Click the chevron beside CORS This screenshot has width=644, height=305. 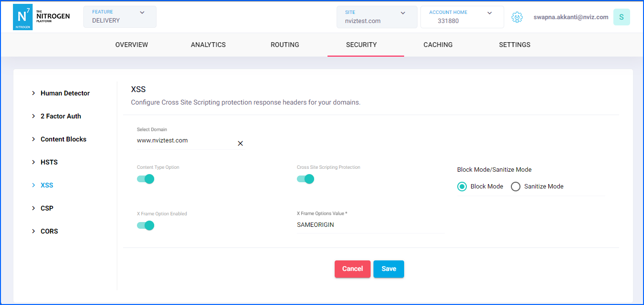(34, 231)
